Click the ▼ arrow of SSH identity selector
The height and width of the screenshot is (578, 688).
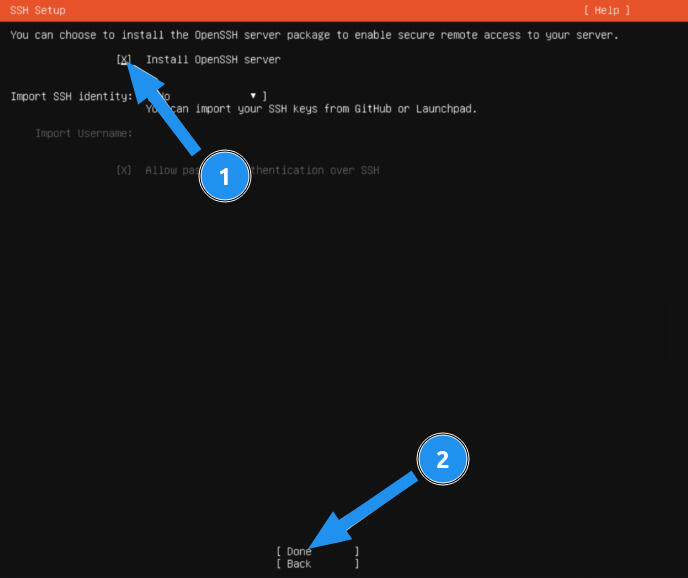coord(253,96)
